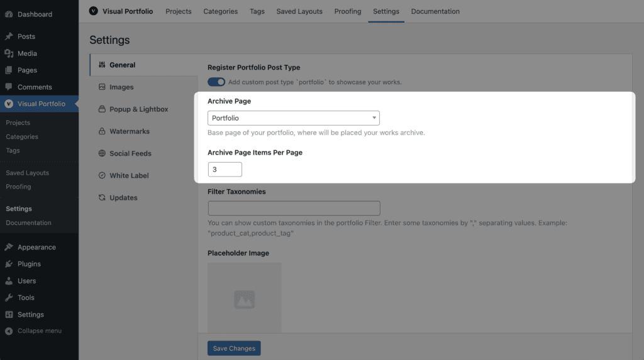Switch to the Saved Layouts tab
Screen dimensions: 644x360
(x=299, y=11)
